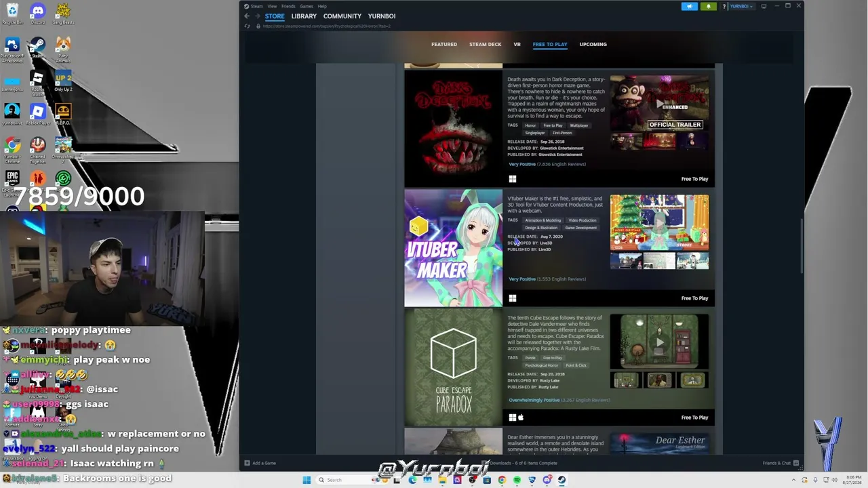This screenshot has width=868, height=488.
Task: Select the FEATURED store tab
Action: [444, 44]
